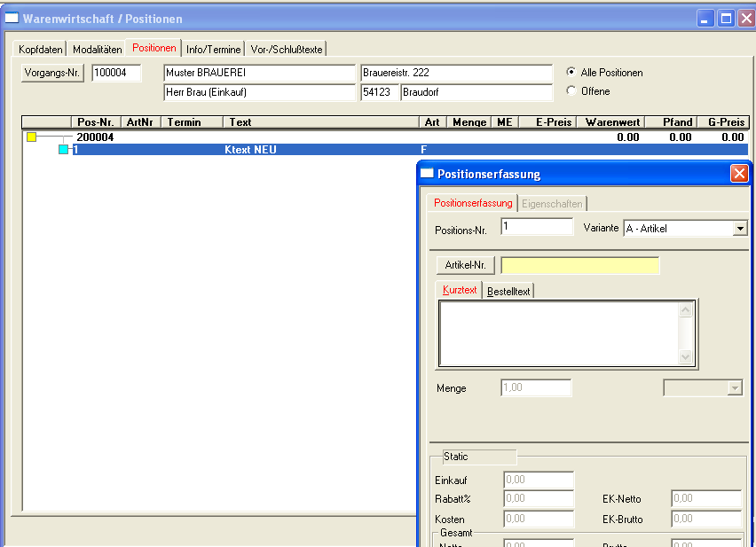The image size is (756, 547).
Task: Click the yellow Artikel-Nr. input field
Action: point(580,265)
